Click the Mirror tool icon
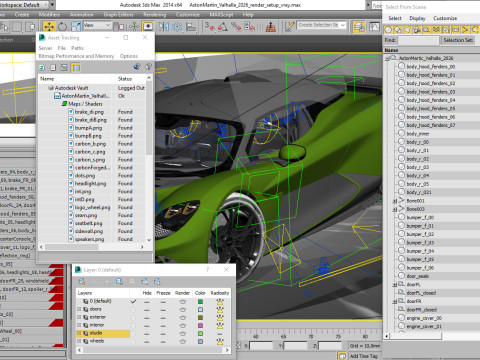The image size is (480, 360). pos(163,26)
